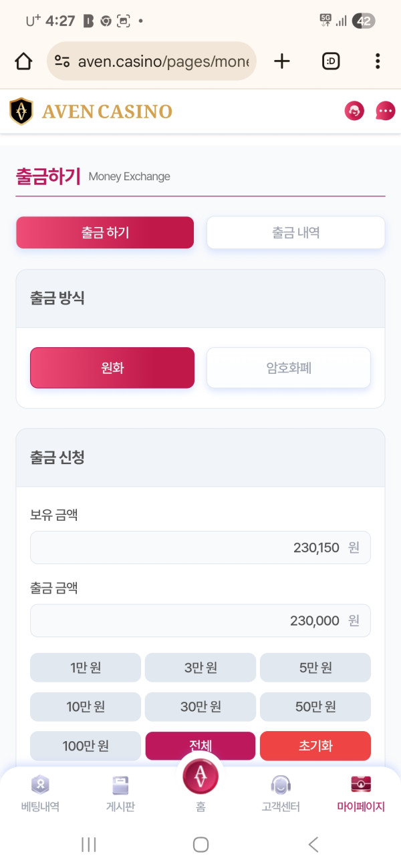Tap the browser home icon
The image size is (401, 868).
23,61
